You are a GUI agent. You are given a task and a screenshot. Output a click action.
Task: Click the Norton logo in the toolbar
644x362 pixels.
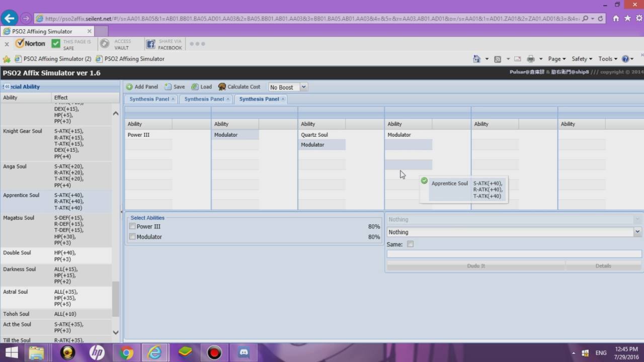pos(30,44)
